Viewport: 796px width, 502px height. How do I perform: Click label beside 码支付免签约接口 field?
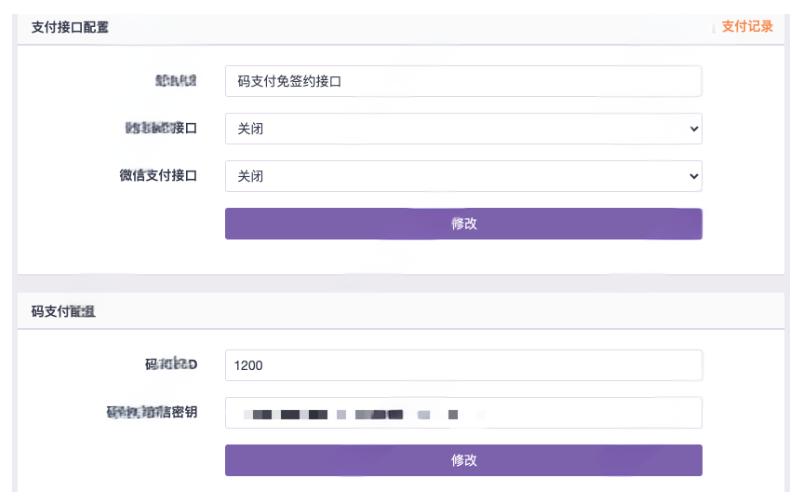click(x=176, y=82)
